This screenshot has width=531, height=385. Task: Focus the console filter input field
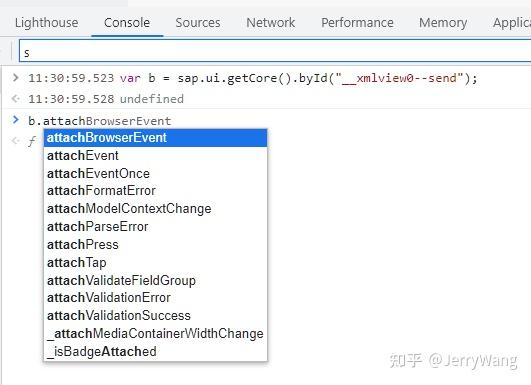(x=275, y=51)
